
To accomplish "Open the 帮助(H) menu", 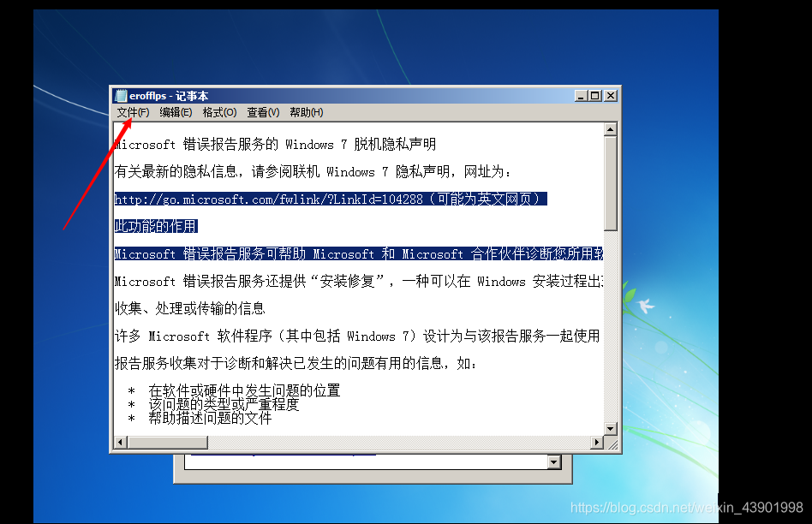I will pos(307,112).
